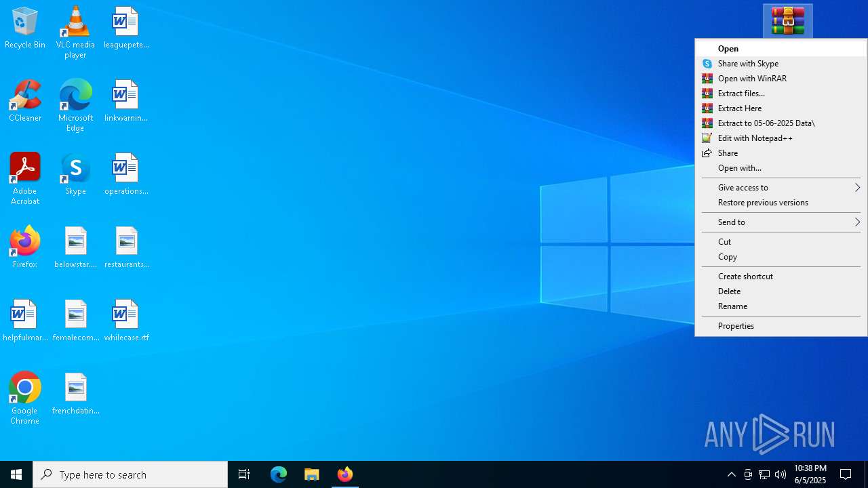The height and width of the screenshot is (488, 868).
Task: Expand the Give access to submenu
Action: tap(781, 188)
